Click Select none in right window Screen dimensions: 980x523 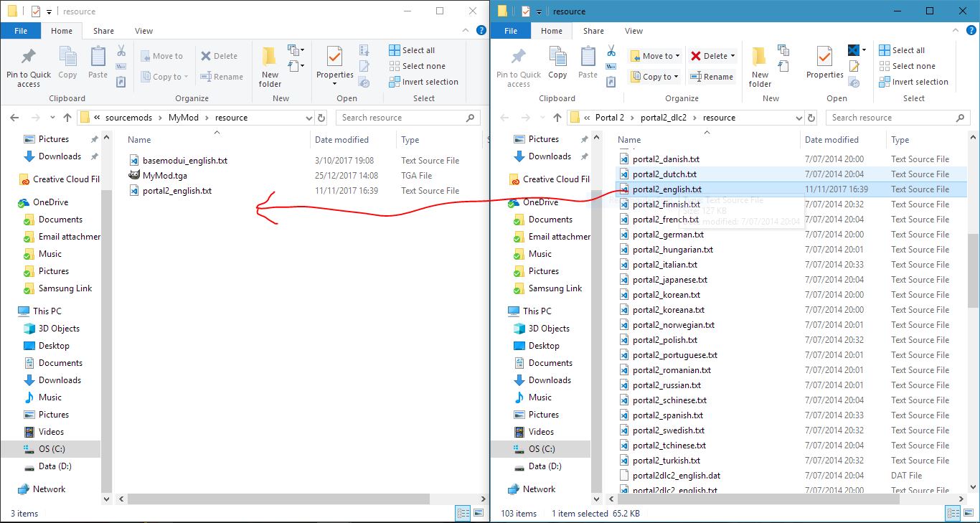click(x=907, y=66)
